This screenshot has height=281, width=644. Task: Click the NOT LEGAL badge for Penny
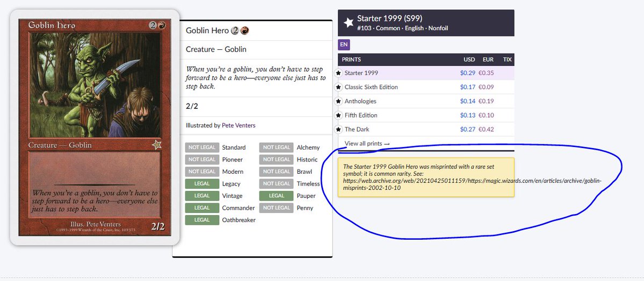[277, 208]
